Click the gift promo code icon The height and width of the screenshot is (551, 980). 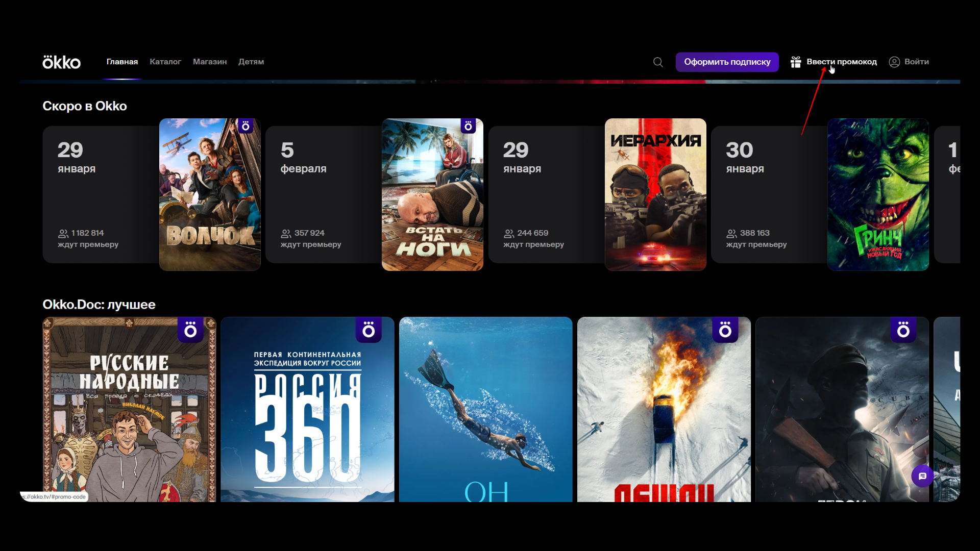tap(795, 62)
